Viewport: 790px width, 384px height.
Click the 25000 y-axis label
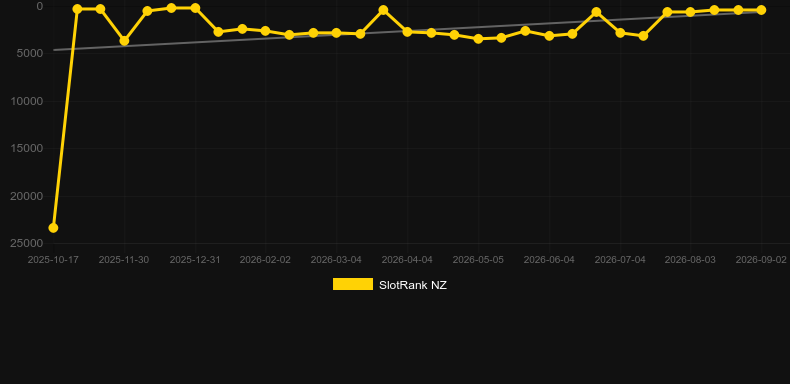pos(27,243)
